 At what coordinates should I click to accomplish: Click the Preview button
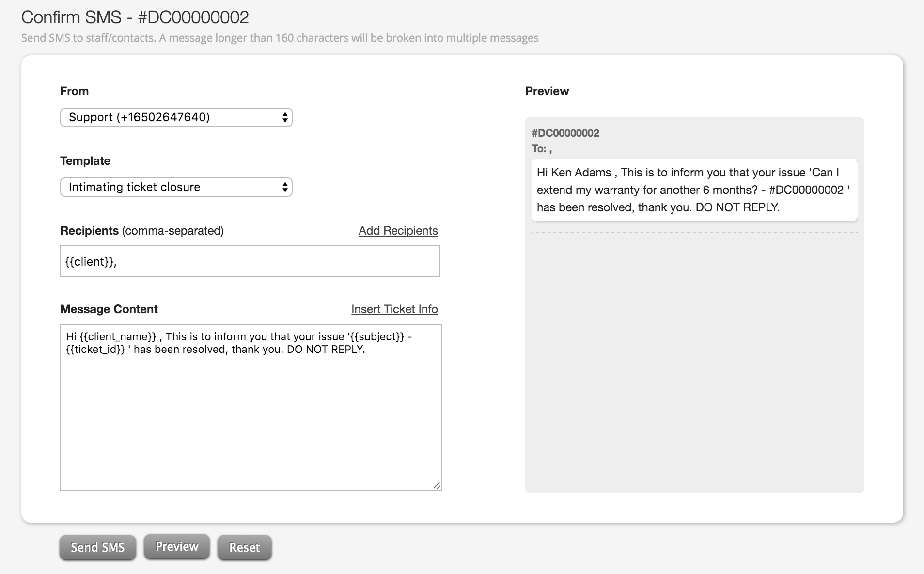pos(177,546)
